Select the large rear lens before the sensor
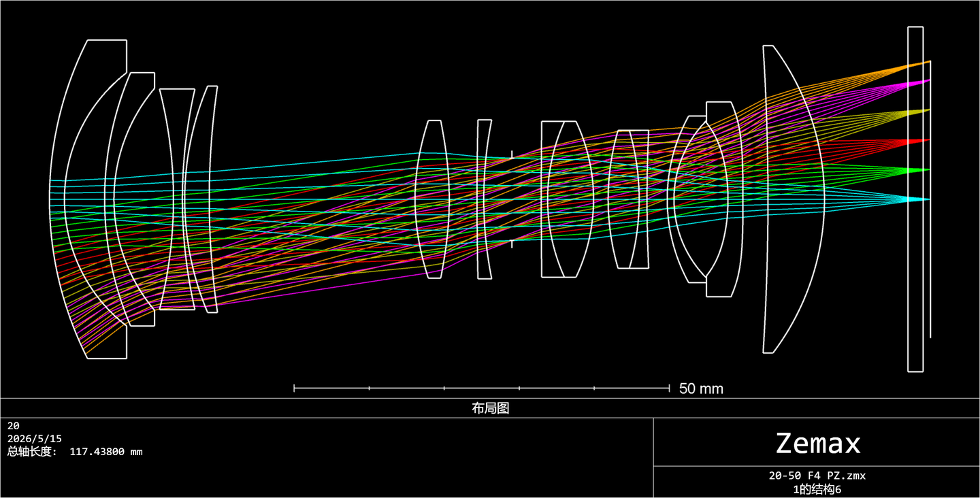The height and width of the screenshot is (498, 980). (x=794, y=199)
